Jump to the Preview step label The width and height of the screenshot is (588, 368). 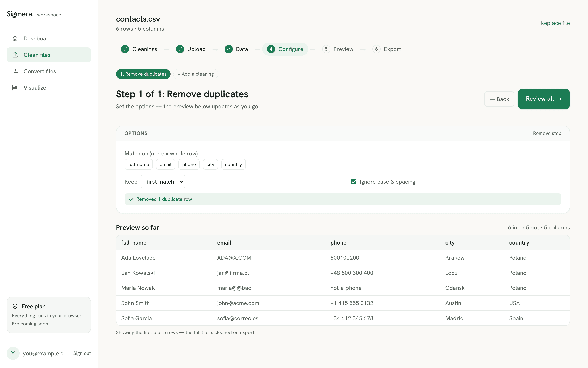pos(343,49)
